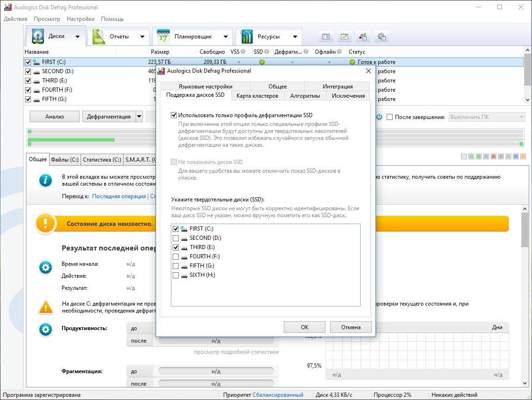Click the orange legend color square
Screen dimensions: 532x400
tap(524, 156)
